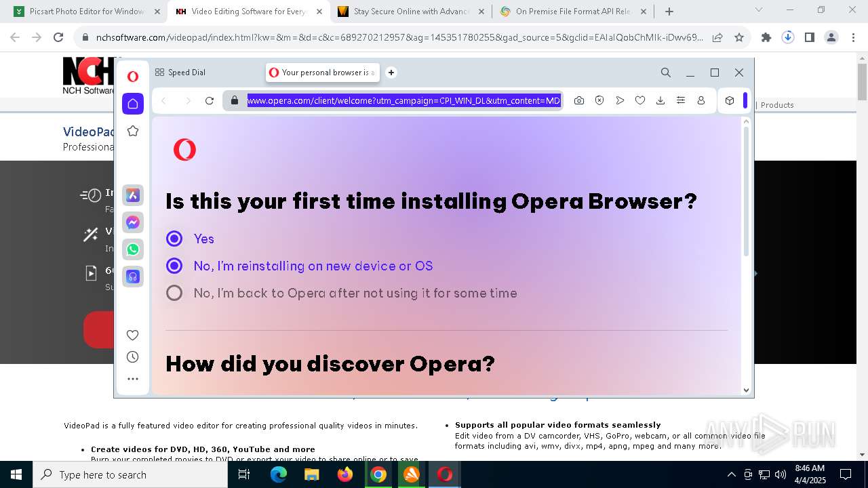Viewport: 868px width, 488px height.
Task: Open the music player sidebar icon
Action: [133, 277]
